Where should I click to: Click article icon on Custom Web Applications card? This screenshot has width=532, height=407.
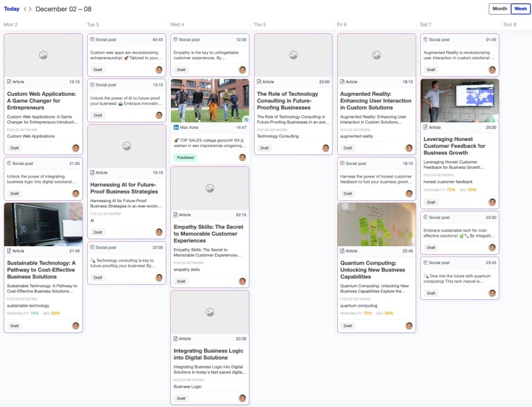pos(9,82)
